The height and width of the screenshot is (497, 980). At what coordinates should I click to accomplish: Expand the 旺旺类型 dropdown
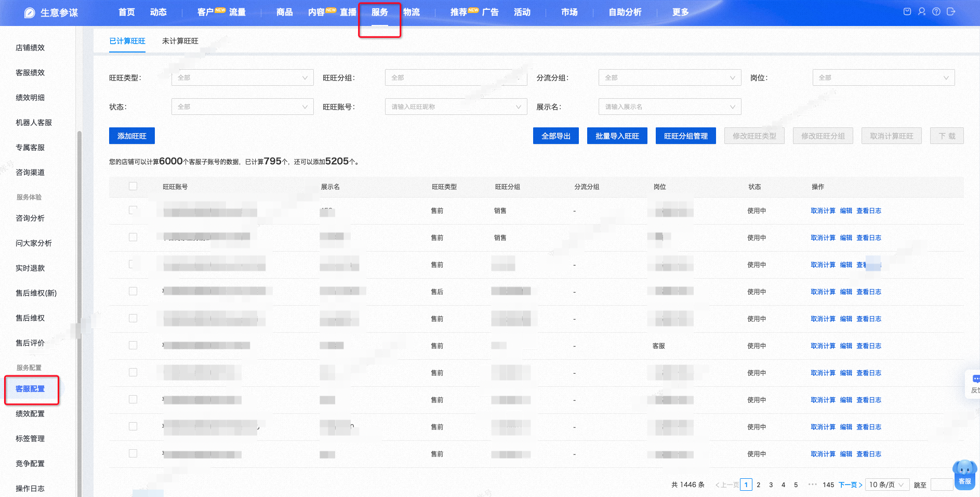(243, 77)
